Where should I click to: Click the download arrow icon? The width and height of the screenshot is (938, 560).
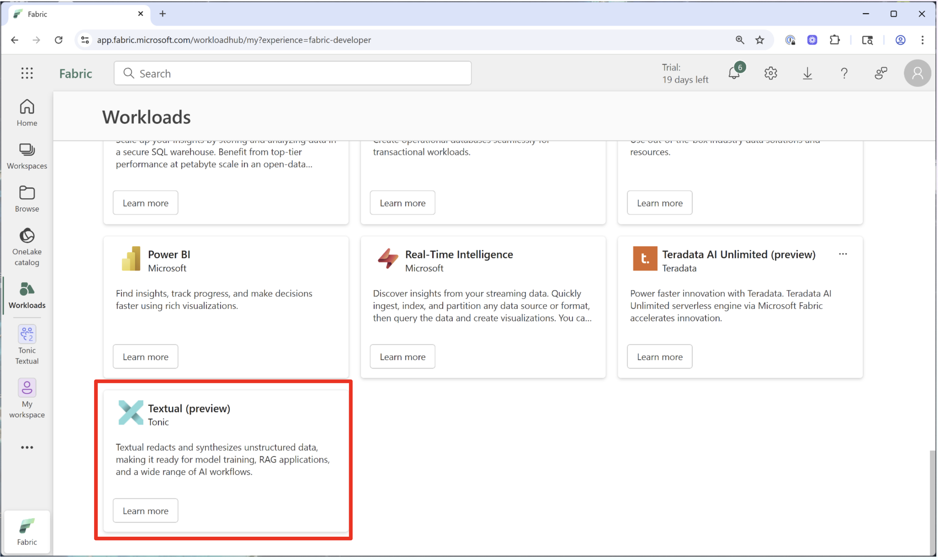pyautogui.click(x=807, y=73)
